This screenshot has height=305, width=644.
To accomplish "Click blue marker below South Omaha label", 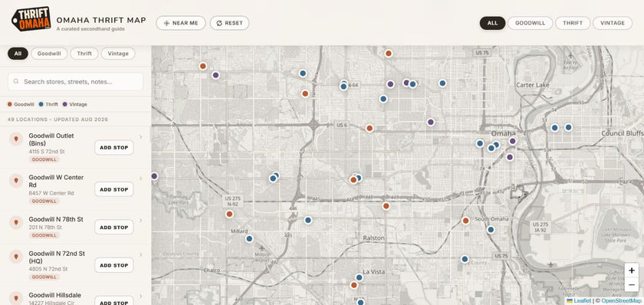I will click(491, 230).
